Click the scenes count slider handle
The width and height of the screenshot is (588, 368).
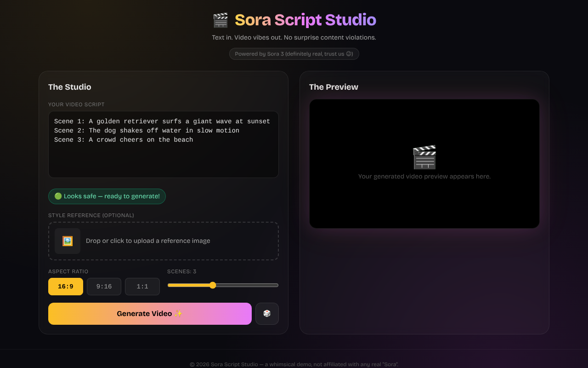213,285
